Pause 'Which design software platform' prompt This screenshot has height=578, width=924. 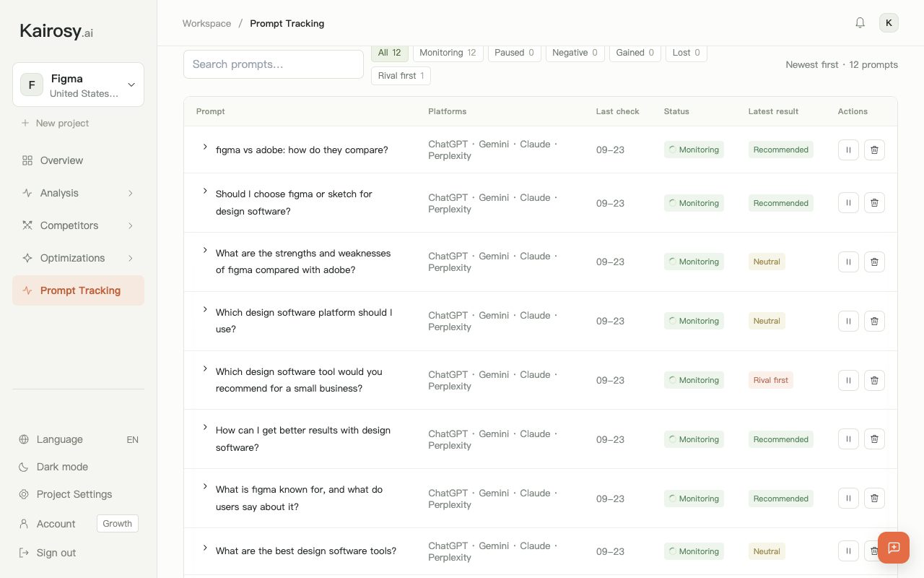click(848, 321)
